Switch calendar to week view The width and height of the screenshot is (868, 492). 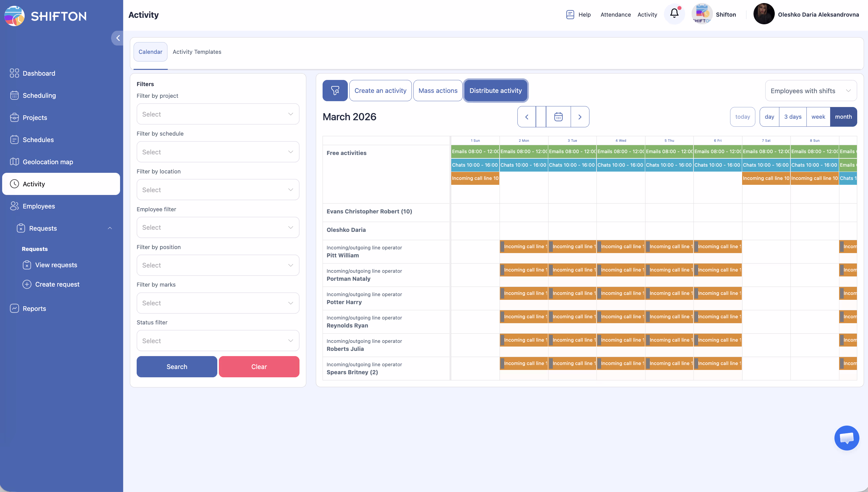coord(818,117)
